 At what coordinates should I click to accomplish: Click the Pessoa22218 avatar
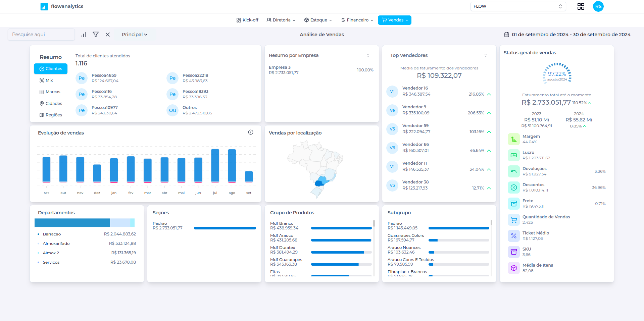click(172, 78)
